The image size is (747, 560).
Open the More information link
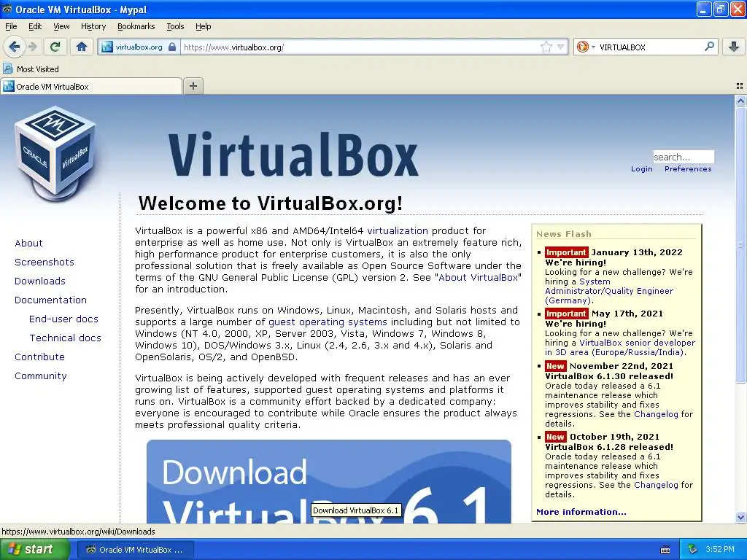pos(581,512)
